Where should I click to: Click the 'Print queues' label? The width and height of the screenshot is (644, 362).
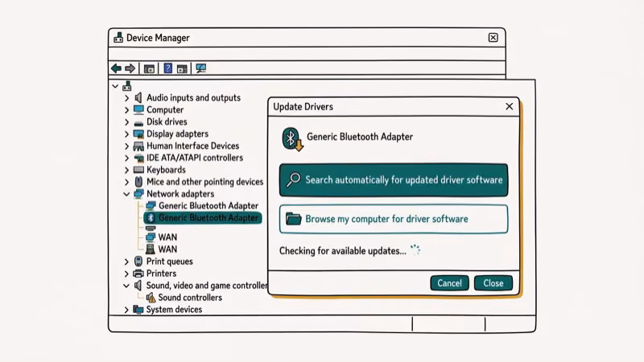click(170, 261)
